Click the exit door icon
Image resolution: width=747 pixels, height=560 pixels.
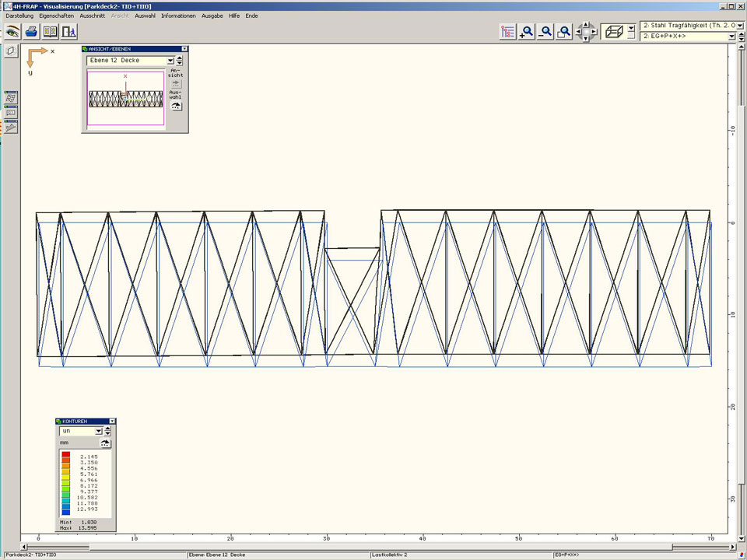click(68, 32)
